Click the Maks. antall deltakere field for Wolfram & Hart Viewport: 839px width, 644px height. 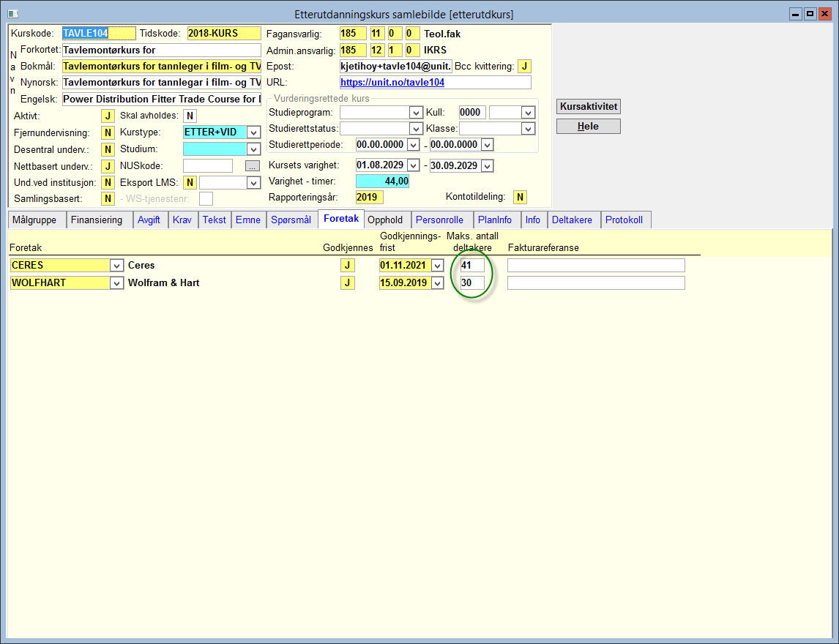coord(472,283)
